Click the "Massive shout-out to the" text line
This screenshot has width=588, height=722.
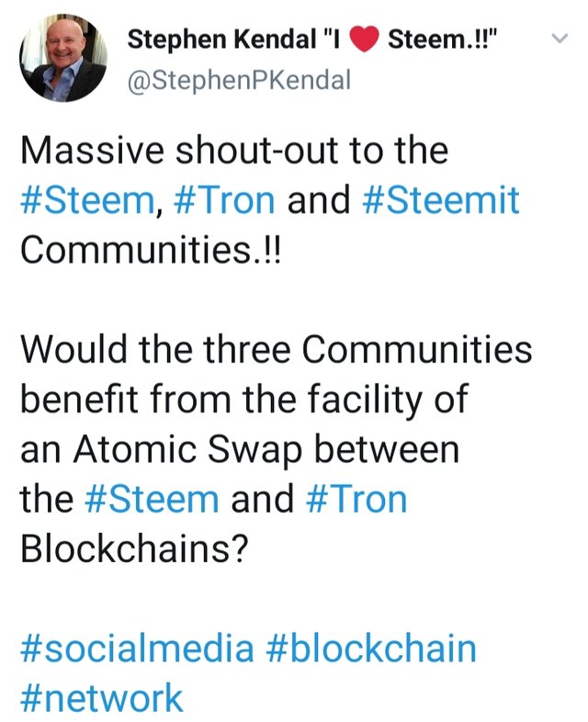point(234,151)
